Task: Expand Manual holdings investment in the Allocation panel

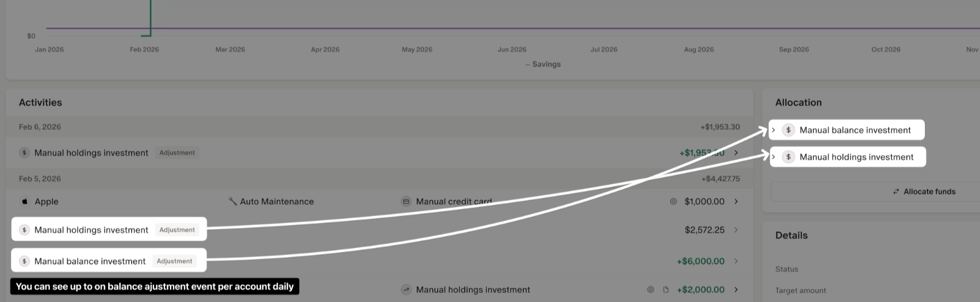Action: coord(774,157)
